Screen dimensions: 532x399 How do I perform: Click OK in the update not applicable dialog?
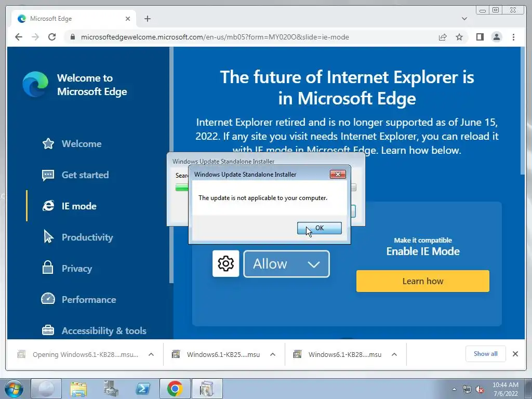tap(320, 228)
